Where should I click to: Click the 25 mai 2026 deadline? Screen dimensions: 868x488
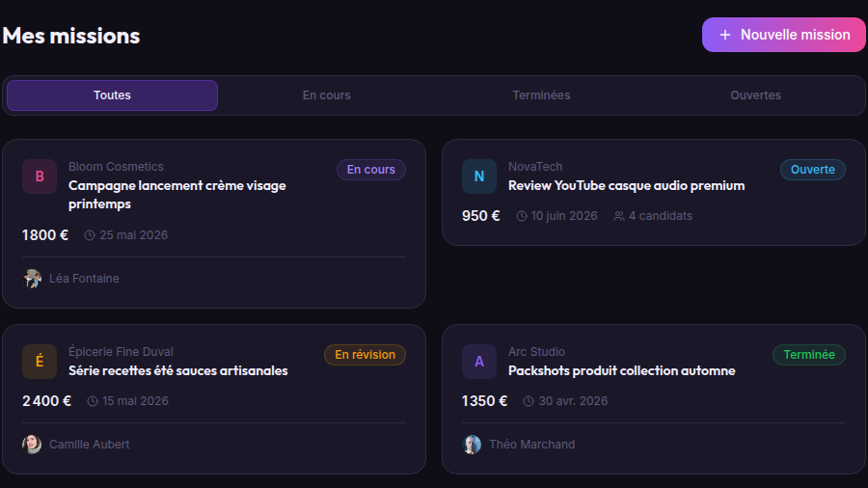tap(133, 235)
